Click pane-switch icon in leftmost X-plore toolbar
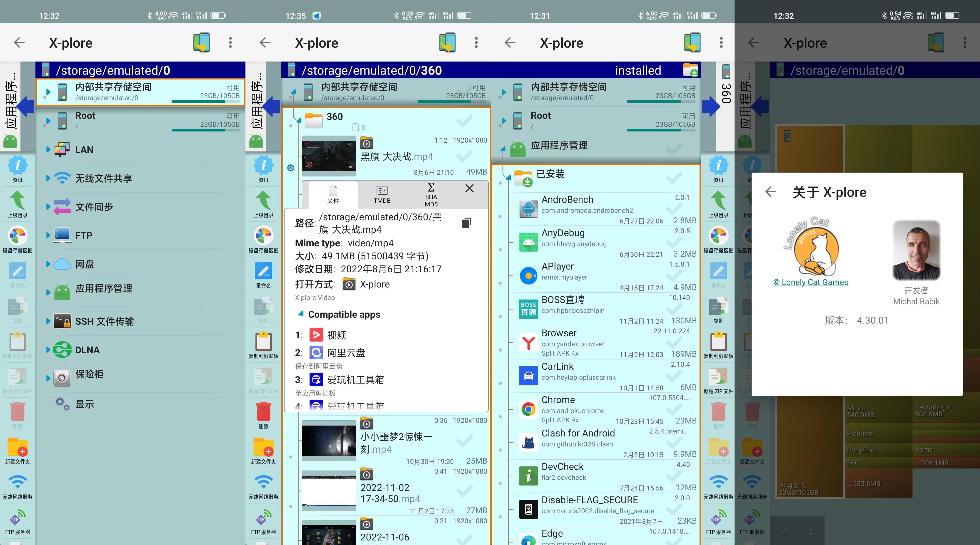Image resolution: width=980 pixels, height=545 pixels. point(201,42)
